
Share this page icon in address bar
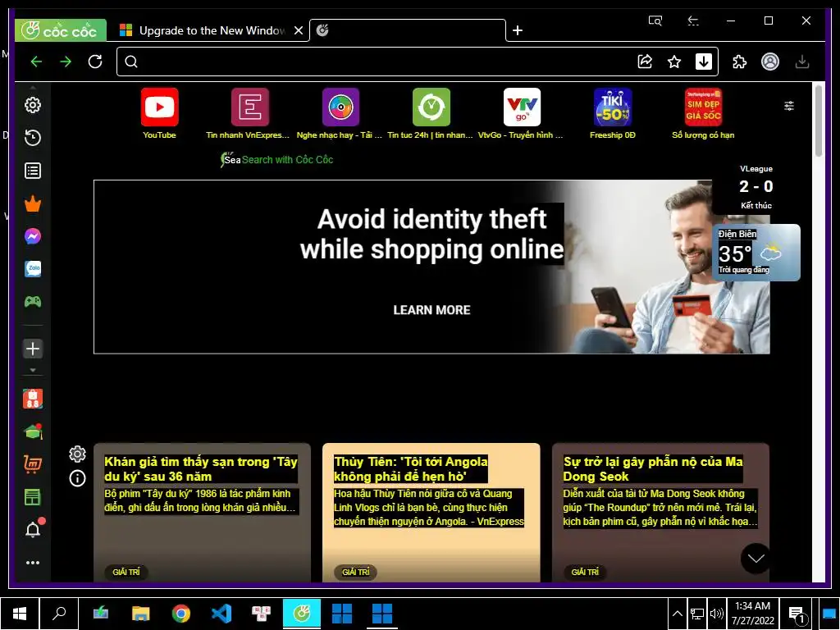tap(645, 62)
